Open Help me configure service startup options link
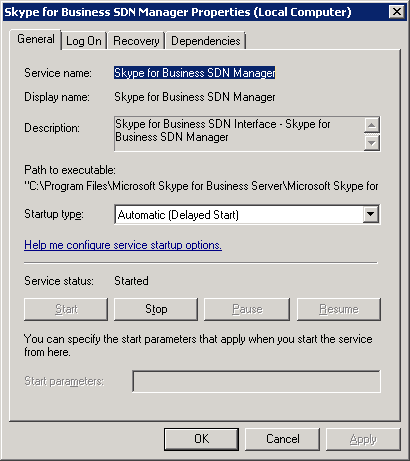 pyautogui.click(x=123, y=245)
